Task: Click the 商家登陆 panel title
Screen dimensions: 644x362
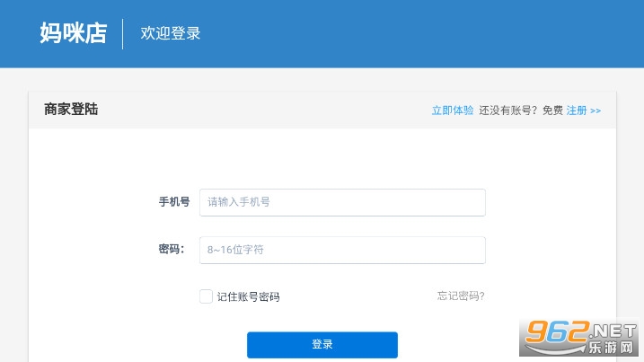Action: pos(71,110)
